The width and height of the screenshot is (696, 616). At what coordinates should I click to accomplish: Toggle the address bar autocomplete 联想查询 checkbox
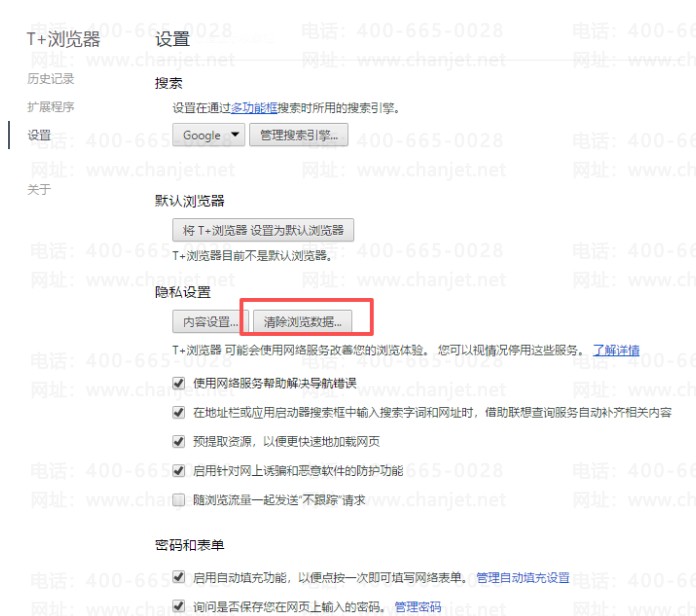[178, 412]
